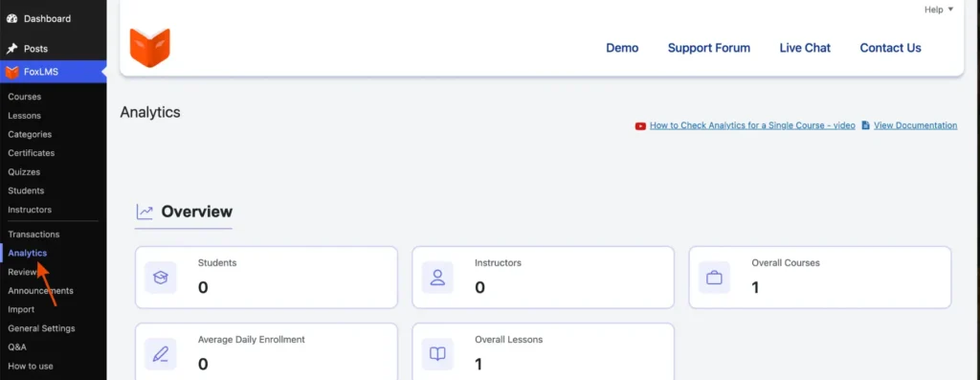Click the Students card label
The width and height of the screenshot is (980, 380).
(x=217, y=263)
